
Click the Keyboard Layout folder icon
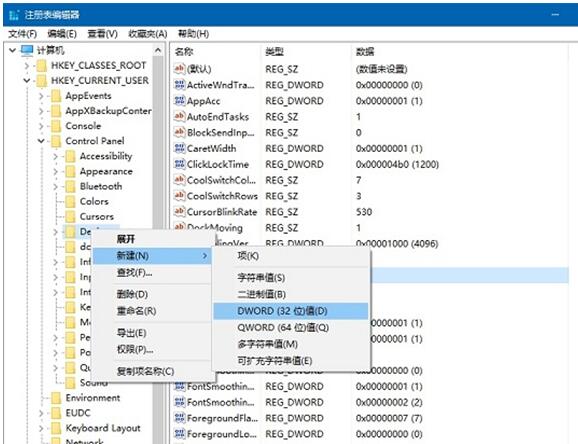[x=56, y=428]
